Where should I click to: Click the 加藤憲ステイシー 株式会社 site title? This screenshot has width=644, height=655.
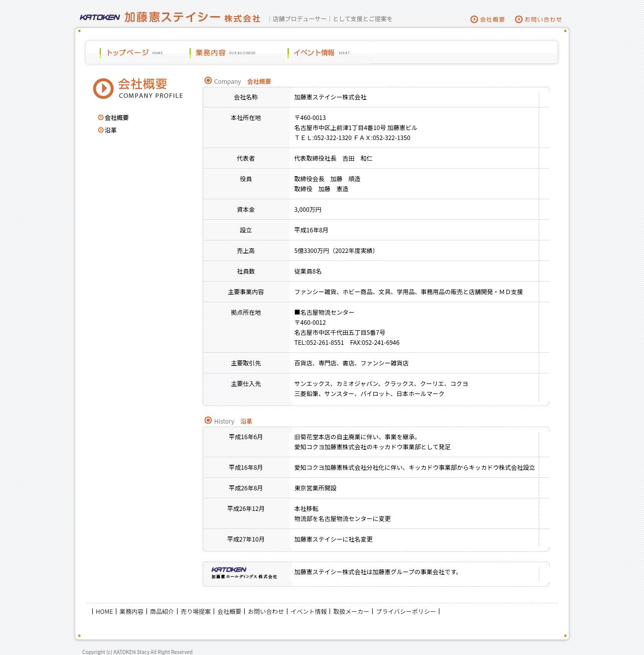pyautogui.click(x=193, y=18)
